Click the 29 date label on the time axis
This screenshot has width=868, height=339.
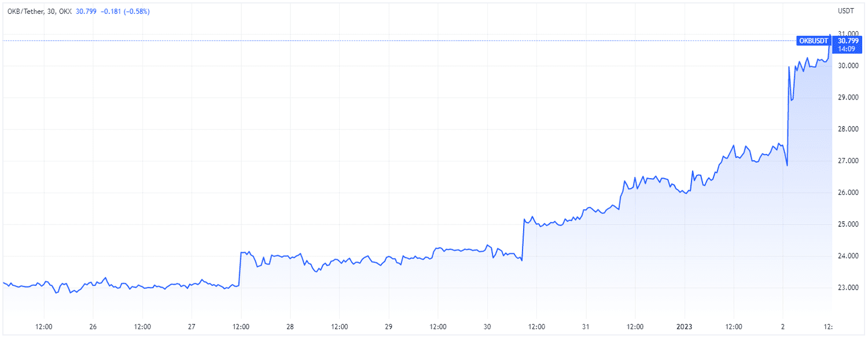(389, 326)
